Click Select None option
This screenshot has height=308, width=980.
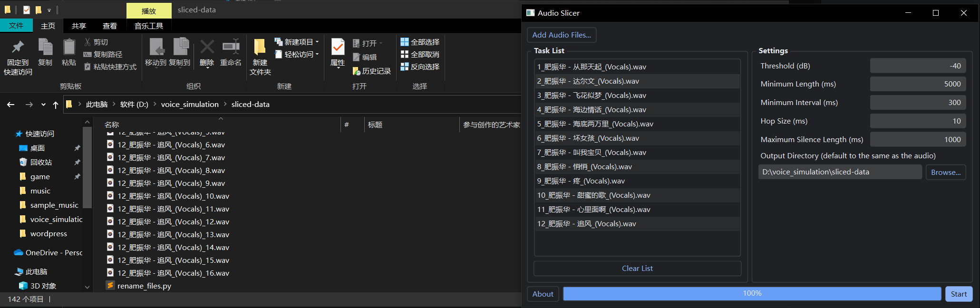click(420, 55)
